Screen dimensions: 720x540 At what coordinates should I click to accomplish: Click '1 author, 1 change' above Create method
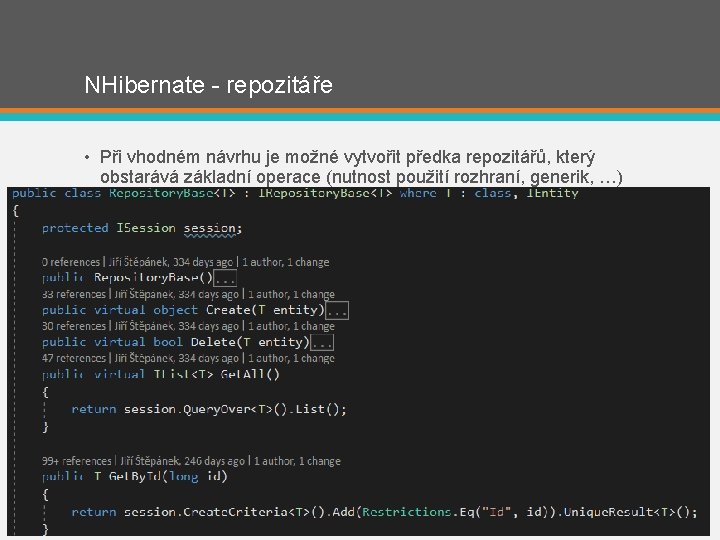tap(291, 294)
